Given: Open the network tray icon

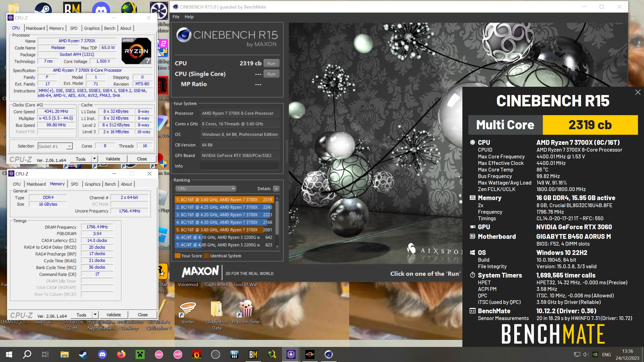Looking at the screenshot, I should point(577,354).
